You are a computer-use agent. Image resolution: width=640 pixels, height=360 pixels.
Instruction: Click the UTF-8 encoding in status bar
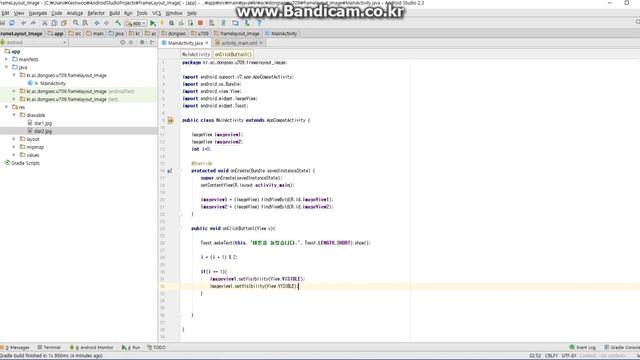(569, 356)
